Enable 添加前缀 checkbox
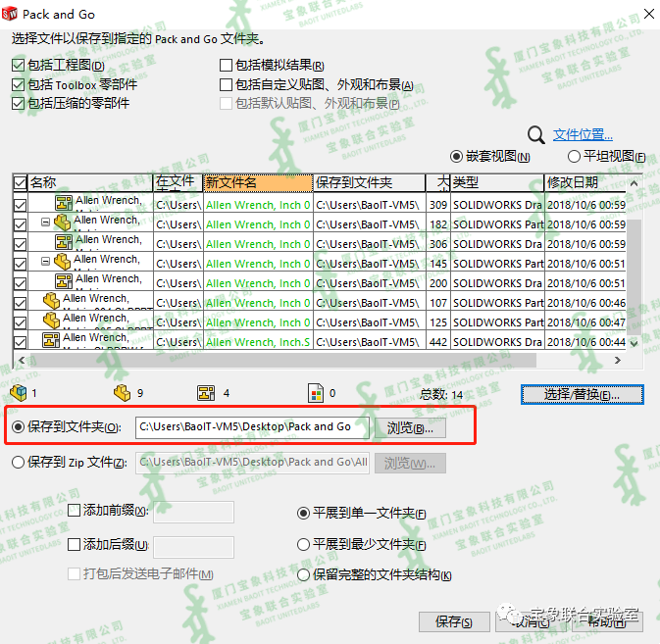 [75, 511]
